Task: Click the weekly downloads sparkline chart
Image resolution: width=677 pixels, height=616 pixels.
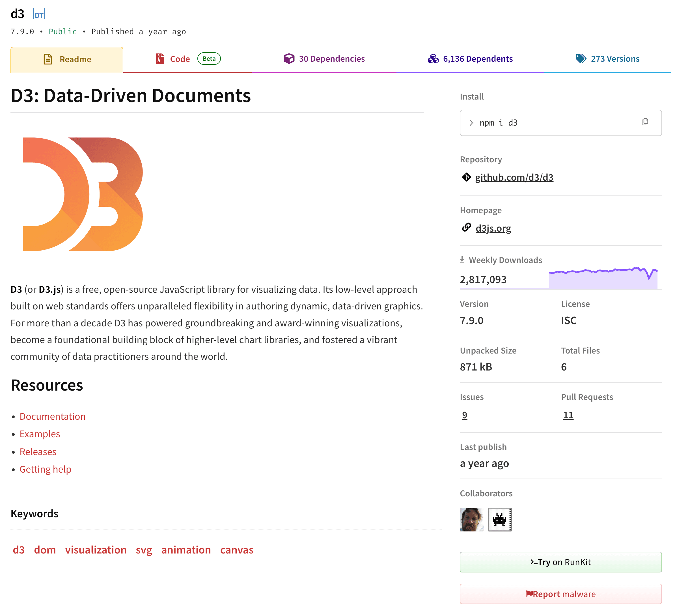Action: pyautogui.click(x=603, y=278)
